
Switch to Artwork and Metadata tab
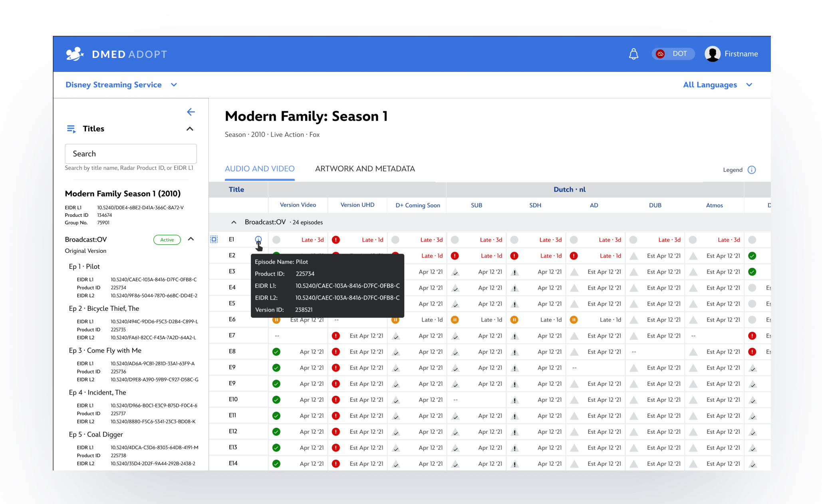click(x=365, y=169)
